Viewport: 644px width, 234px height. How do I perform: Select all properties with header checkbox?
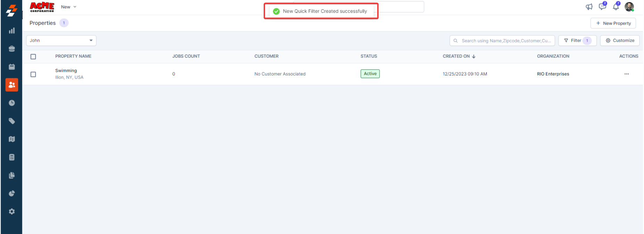33,57
